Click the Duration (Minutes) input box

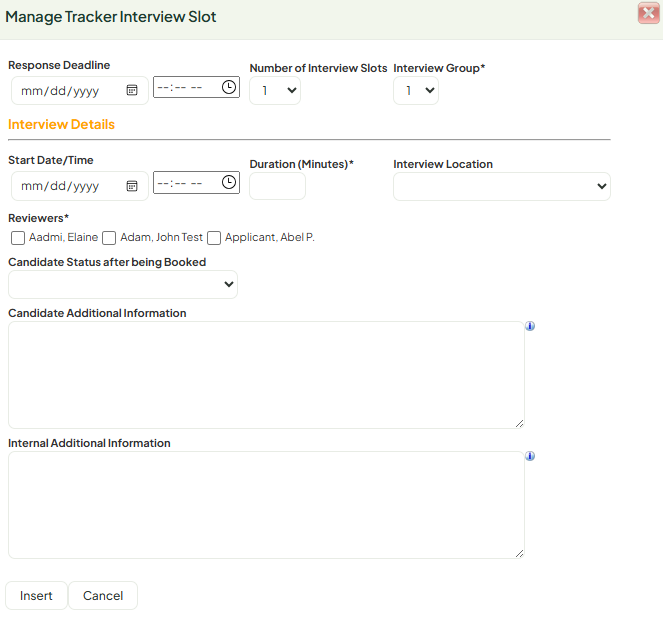click(277, 186)
